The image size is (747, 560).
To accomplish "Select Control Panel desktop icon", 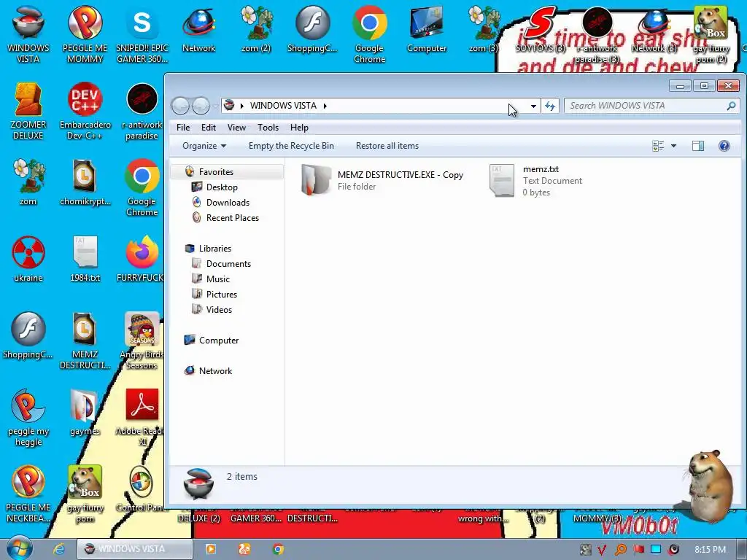I will 142,489.
